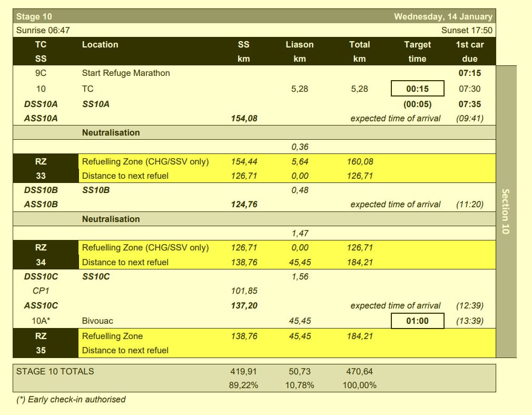Viewport: 532px width, 415px height.
Task: Select the 154,08 SS distance value
Action: [x=244, y=119]
